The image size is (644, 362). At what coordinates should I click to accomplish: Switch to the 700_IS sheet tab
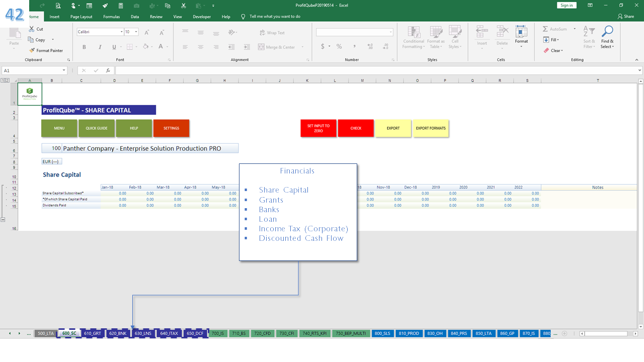217,333
